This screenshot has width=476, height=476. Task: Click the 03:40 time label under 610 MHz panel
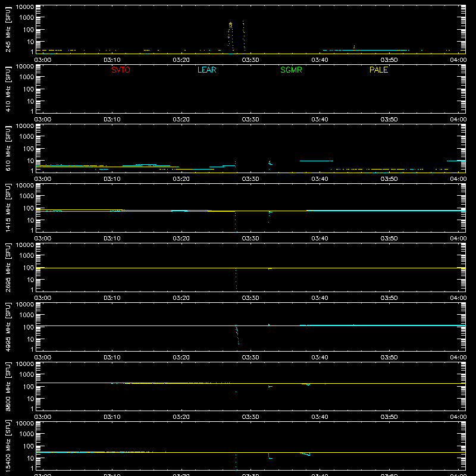tap(320, 179)
